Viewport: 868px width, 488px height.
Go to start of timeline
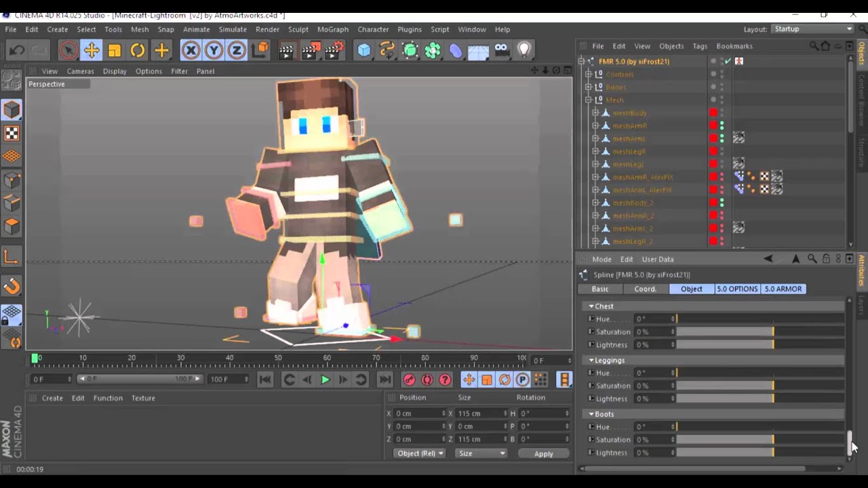[265, 380]
